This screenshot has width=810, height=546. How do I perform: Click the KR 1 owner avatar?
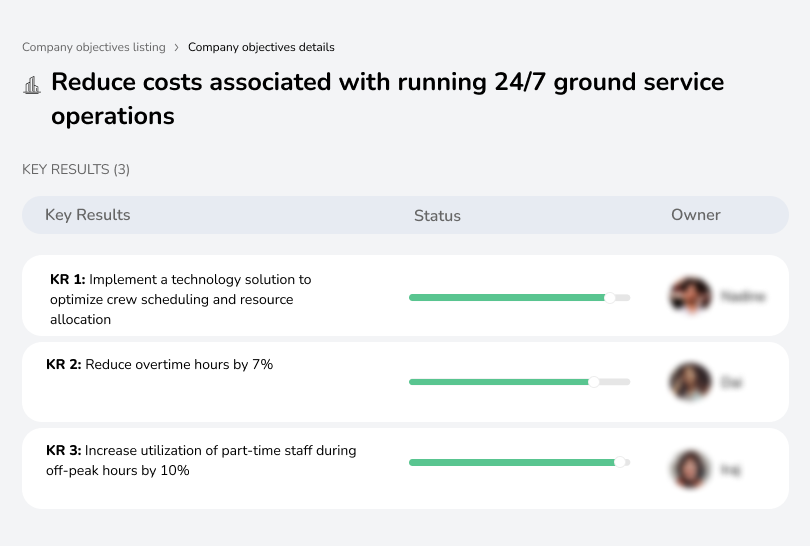[x=690, y=296]
